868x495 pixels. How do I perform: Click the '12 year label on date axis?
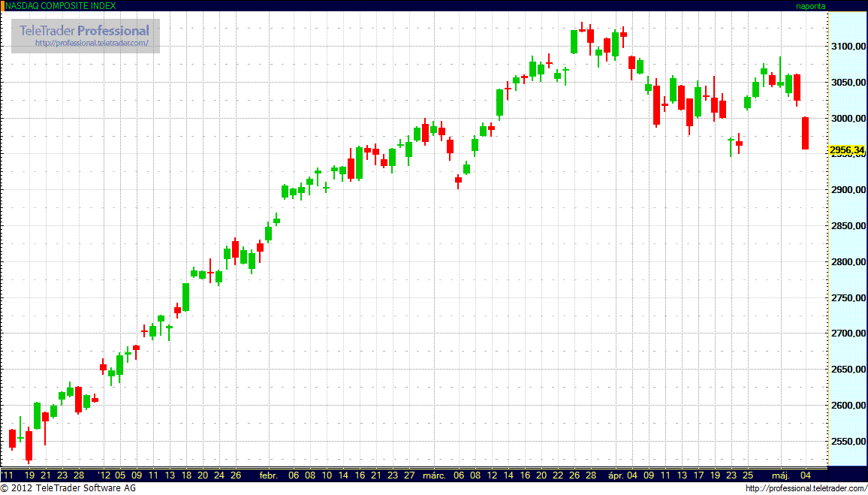coord(104,475)
